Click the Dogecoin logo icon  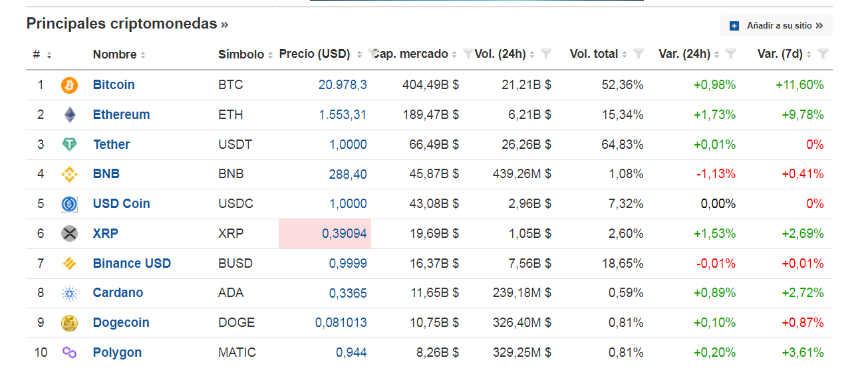[69, 323]
